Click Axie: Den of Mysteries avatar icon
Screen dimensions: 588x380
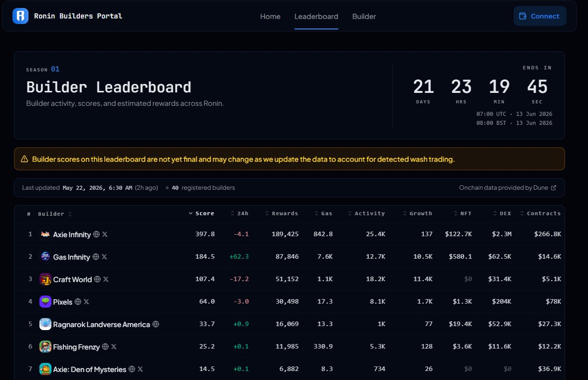pos(45,369)
